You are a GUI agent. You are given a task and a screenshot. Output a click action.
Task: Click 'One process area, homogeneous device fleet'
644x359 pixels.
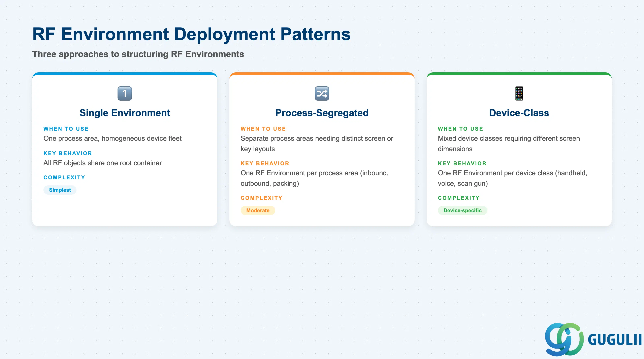pos(112,138)
